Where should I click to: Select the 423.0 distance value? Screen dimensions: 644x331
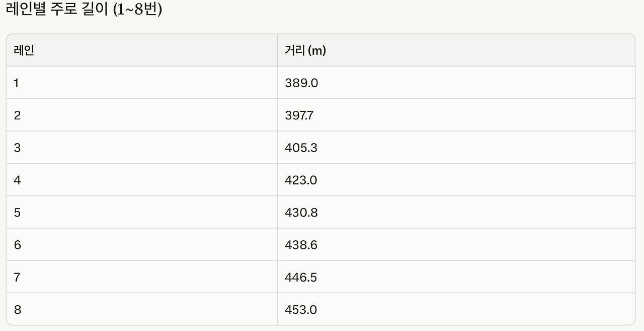301,180
